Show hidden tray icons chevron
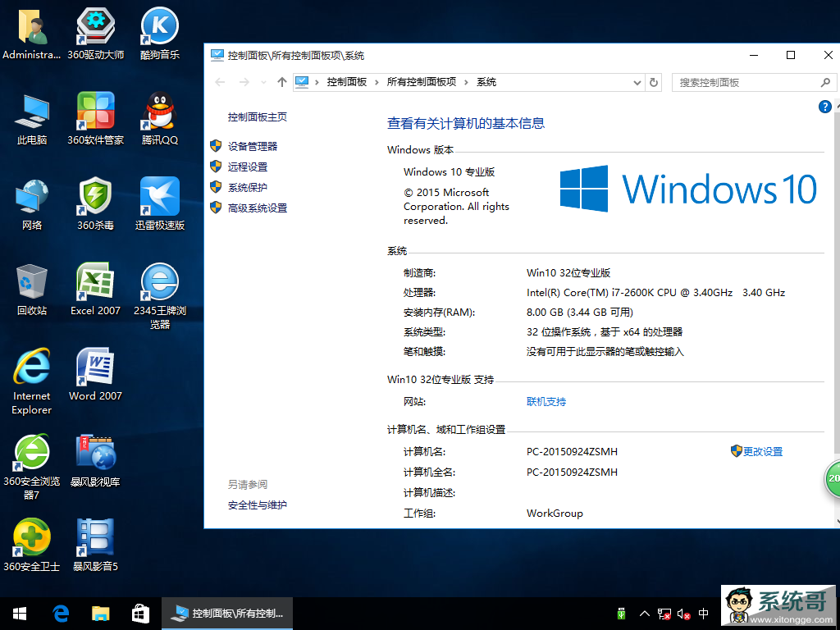Viewport: 840px width, 630px height. click(x=645, y=614)
